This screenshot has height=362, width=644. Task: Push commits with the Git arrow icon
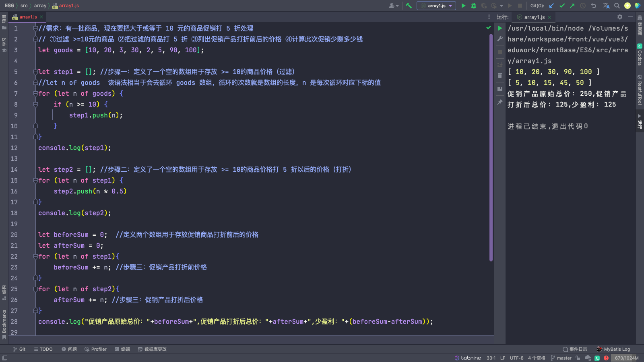(572, 6)
